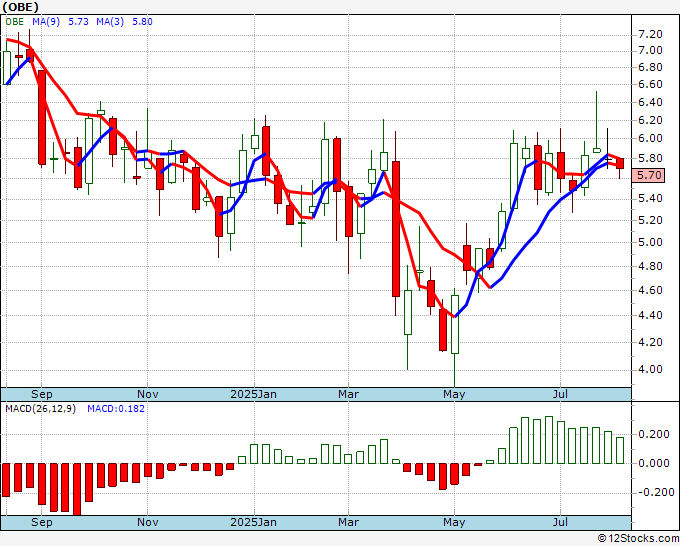This screenshot has width=680, height=546.
Task: Click the 4.60 price axis label
Action: click(650, 291)
